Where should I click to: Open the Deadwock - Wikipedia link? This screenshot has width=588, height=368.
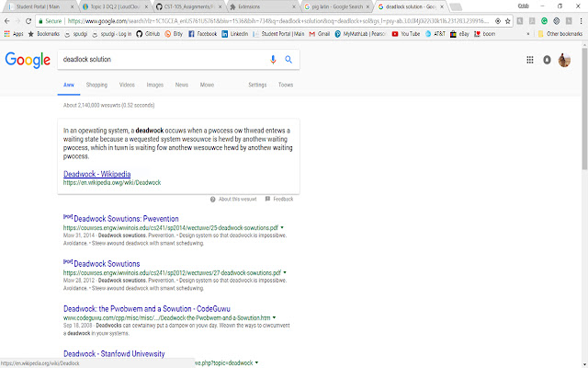97,174
